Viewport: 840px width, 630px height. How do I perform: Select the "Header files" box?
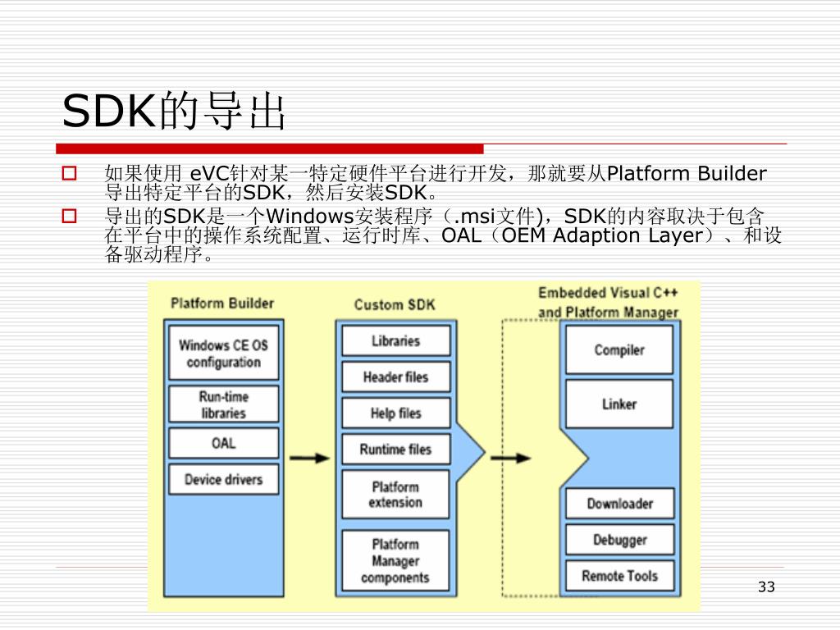pos(396,377)
